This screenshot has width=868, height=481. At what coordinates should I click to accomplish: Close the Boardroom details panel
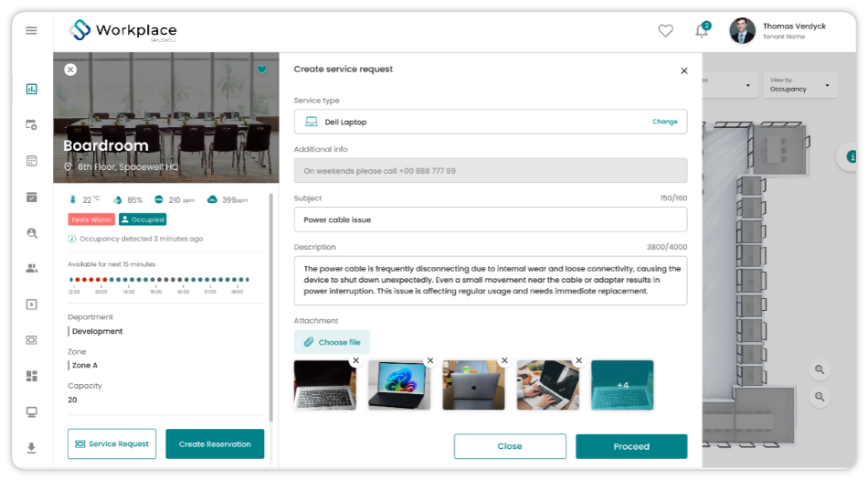70,69
